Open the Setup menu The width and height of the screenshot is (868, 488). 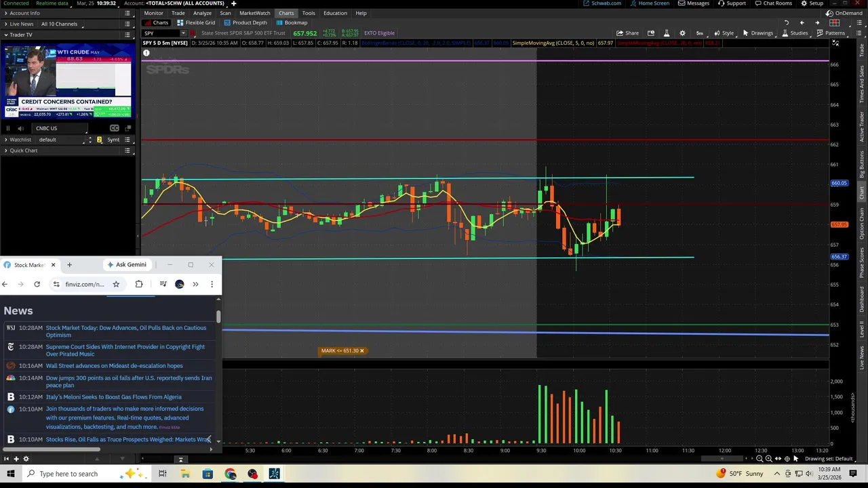(x=812, y=3)
